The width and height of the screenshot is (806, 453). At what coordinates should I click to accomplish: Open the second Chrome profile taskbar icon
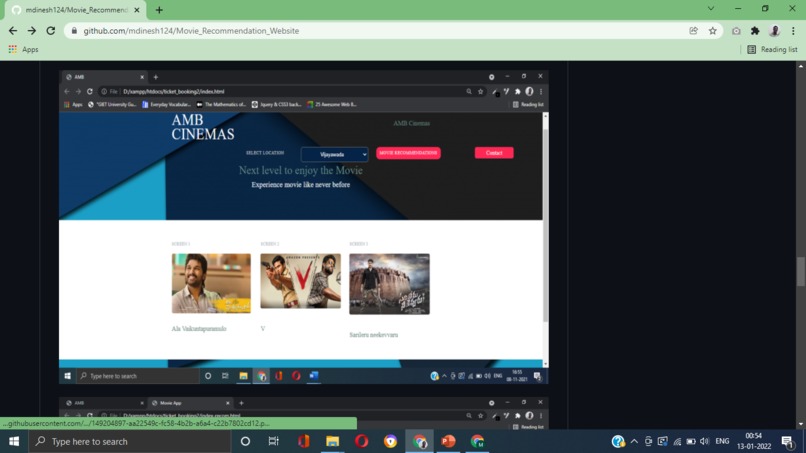tap(478, 441)
